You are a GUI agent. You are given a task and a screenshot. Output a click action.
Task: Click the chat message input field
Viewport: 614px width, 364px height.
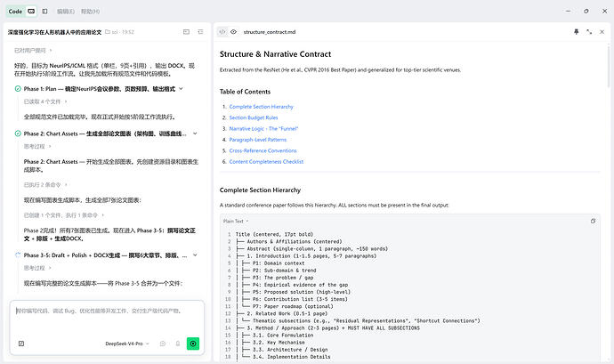(107, 318)
